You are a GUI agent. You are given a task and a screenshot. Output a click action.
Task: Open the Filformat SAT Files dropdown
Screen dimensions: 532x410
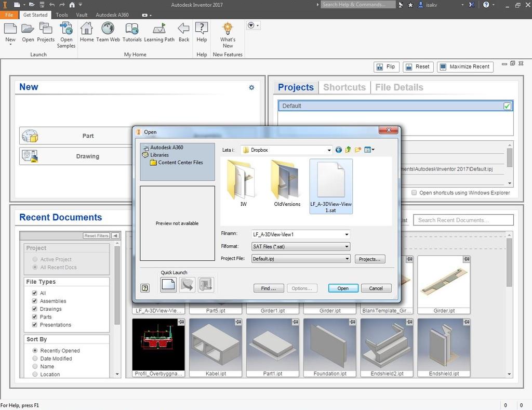[x=347, y=246]
